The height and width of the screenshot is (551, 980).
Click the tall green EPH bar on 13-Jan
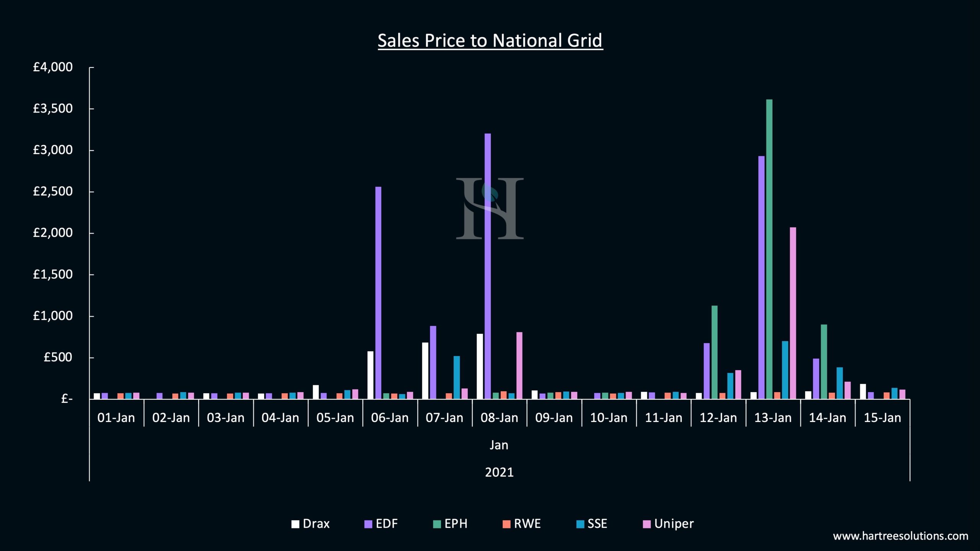pos(769,249)
